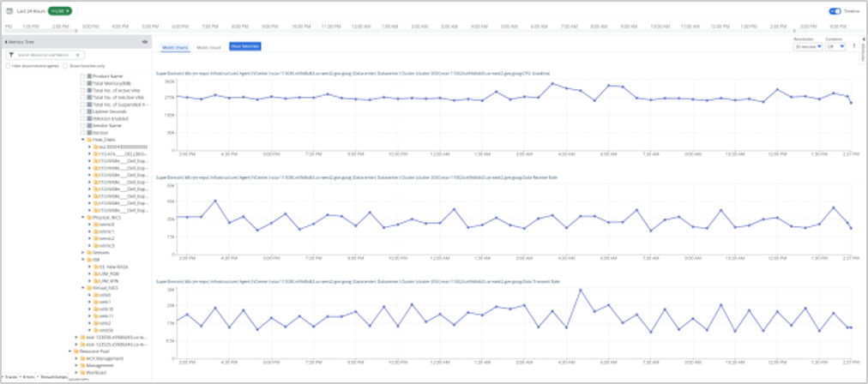Expand the Workload folder
868x384 pixels.
[x=75, y=372]
